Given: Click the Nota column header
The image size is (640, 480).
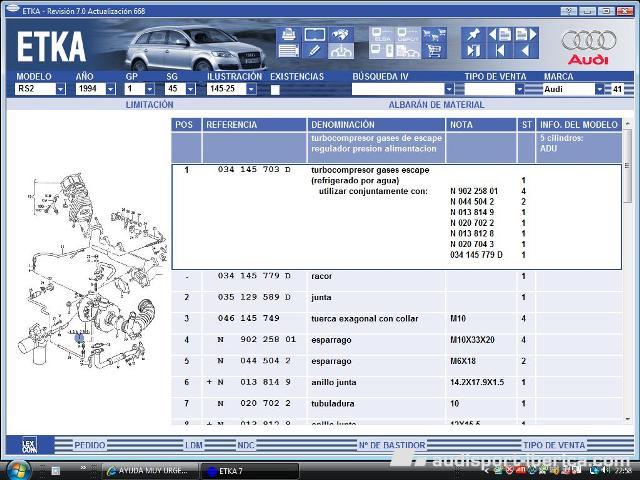Looking at the screenshot, I should 481,124.
